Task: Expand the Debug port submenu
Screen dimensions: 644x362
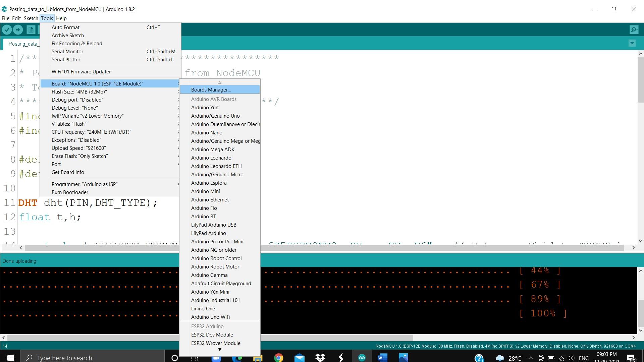Action: (110, 100)
